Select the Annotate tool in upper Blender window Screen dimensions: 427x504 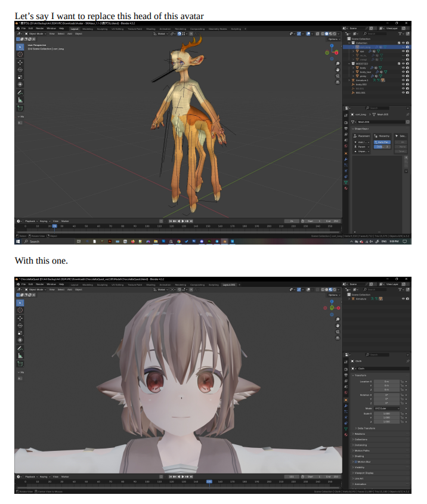coord(20,92)
